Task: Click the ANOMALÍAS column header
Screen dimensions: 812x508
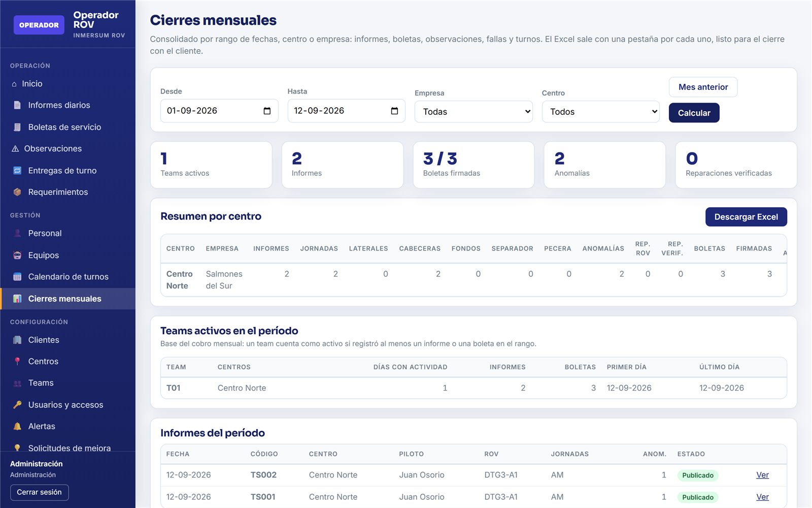Action: pyautogui.click(x=603, y=248)
